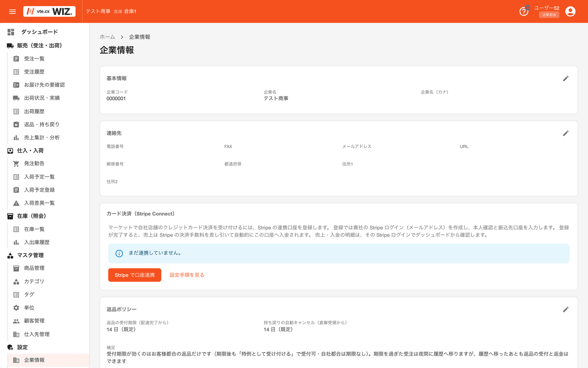
Task: Open 入荷予定登録 in the sidebar
Action: click(x=48, y=190)
